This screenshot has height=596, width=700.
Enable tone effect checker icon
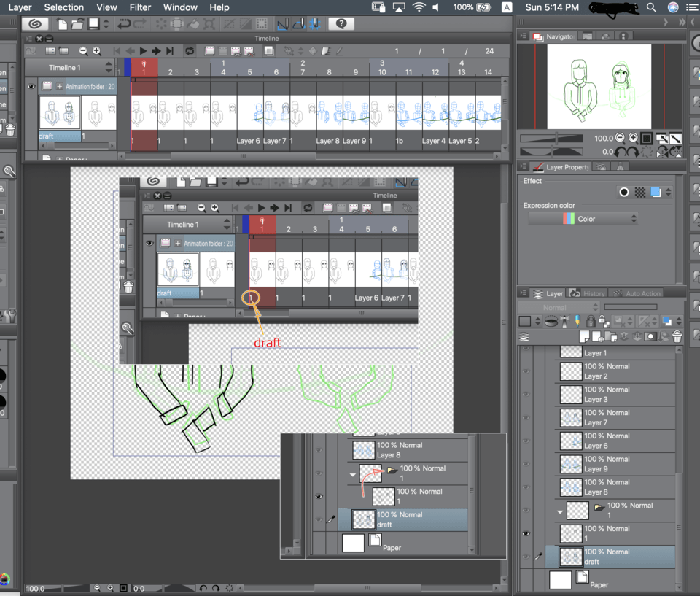coord(640,192)
